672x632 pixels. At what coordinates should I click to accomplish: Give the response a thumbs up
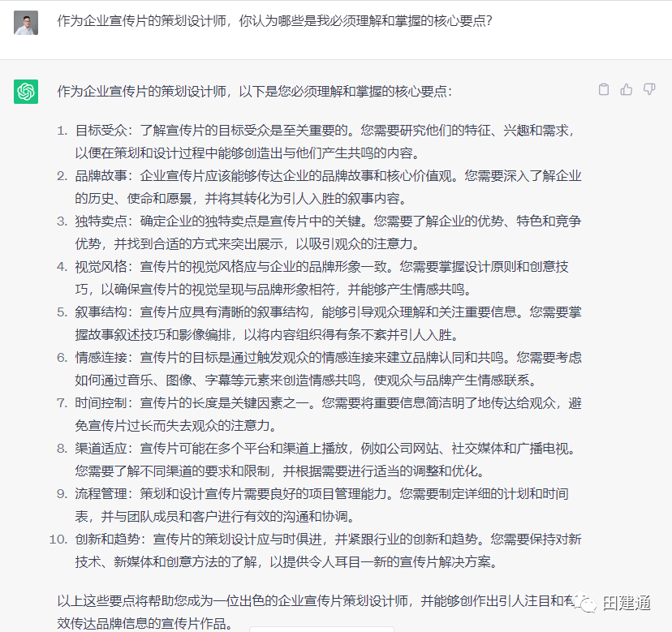pos(626,89)
